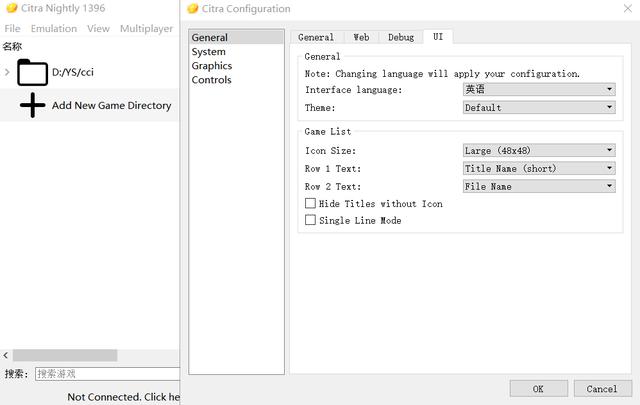Screen dimensions: 640x405
Task: Open the Interface language dropdown
Action: 539,89
